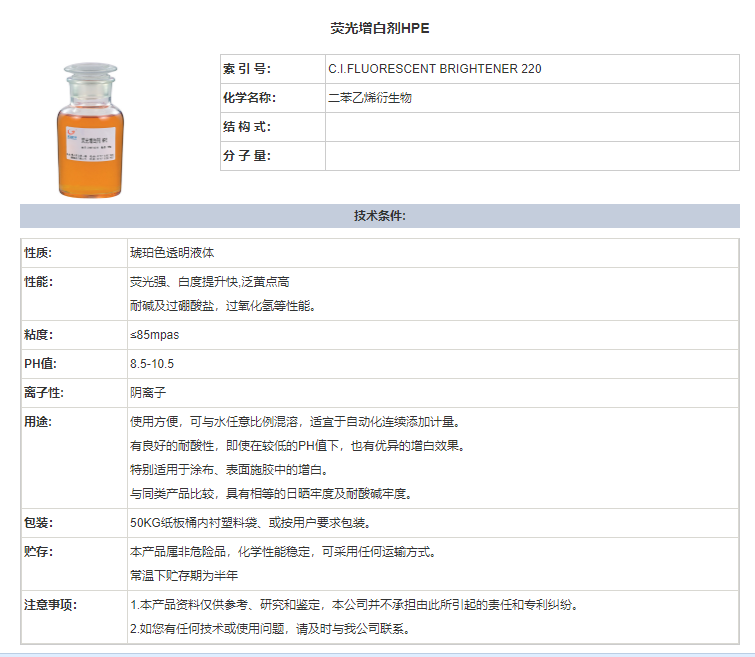Screen dimensions: 755x657
Task: Click the 结构式 label cell
Action: point(247,127)
